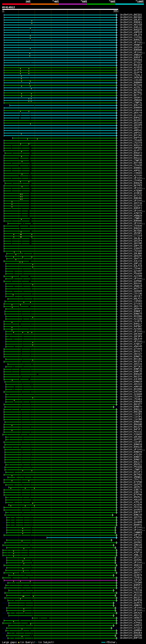Screen dimensions: 146x644
Task: Open hit UniRef100_B9MXF3
Action: point(131,58)
